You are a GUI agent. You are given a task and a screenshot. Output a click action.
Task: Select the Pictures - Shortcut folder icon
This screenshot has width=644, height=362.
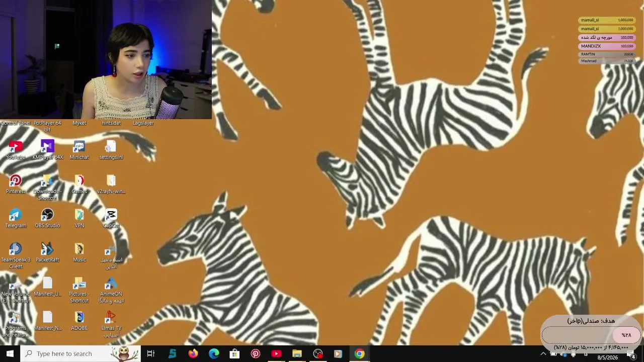pos(79,290)
